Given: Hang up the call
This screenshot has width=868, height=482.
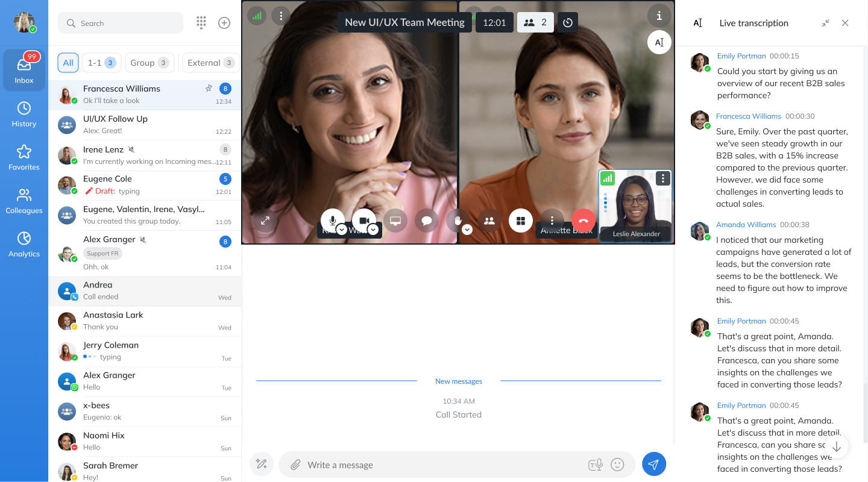Looking at the screenshot, I should 583,221.
